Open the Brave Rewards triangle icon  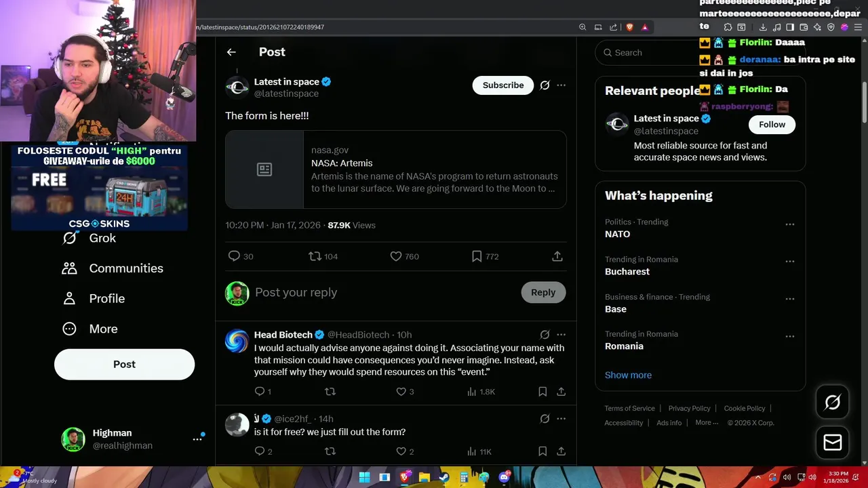click(x=645, y=27)
